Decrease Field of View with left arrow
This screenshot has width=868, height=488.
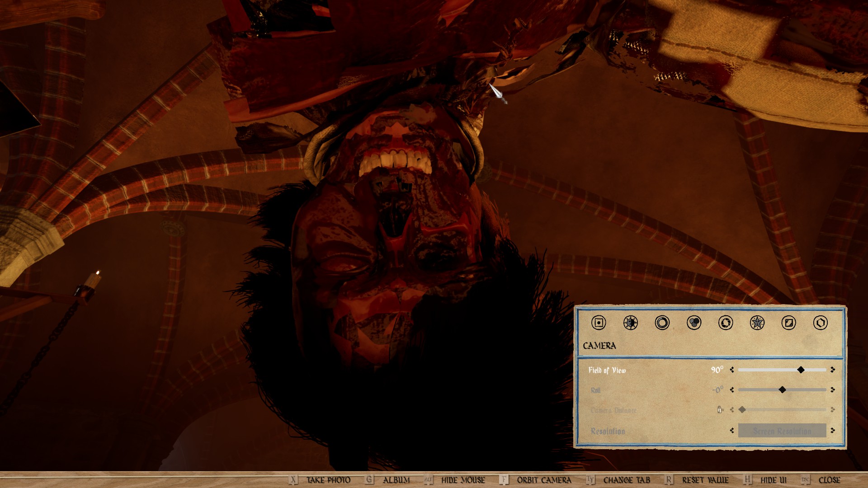(x=732, y=370)
